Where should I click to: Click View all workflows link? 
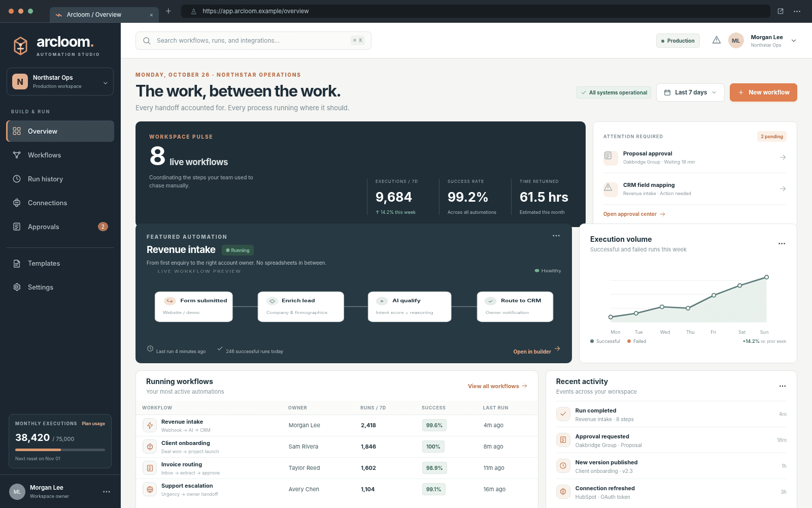[x=497, y=386]
